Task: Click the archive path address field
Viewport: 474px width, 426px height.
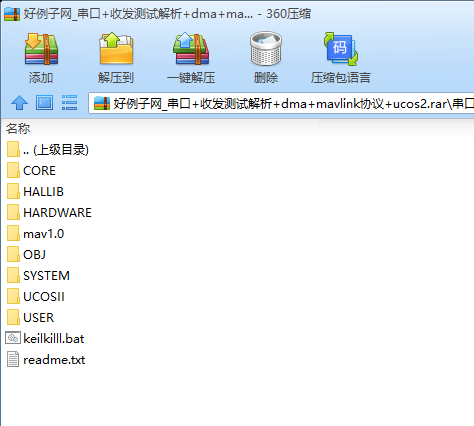Action: 281,103
